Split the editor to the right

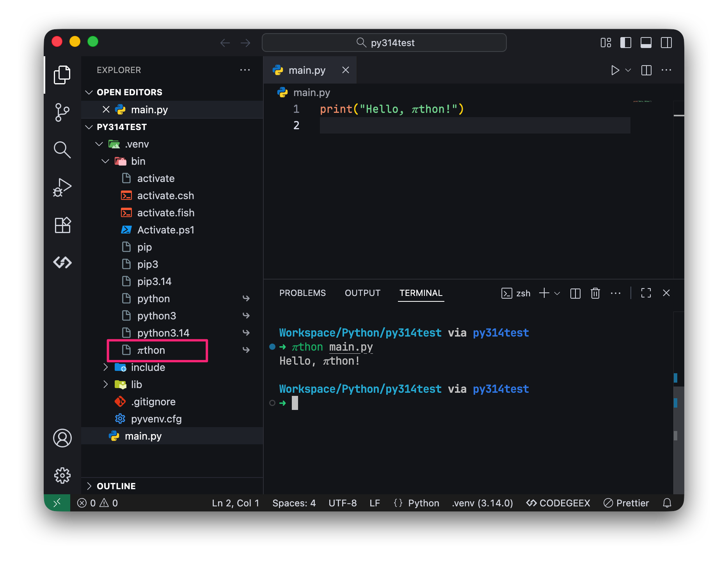(x=646, y=70)
